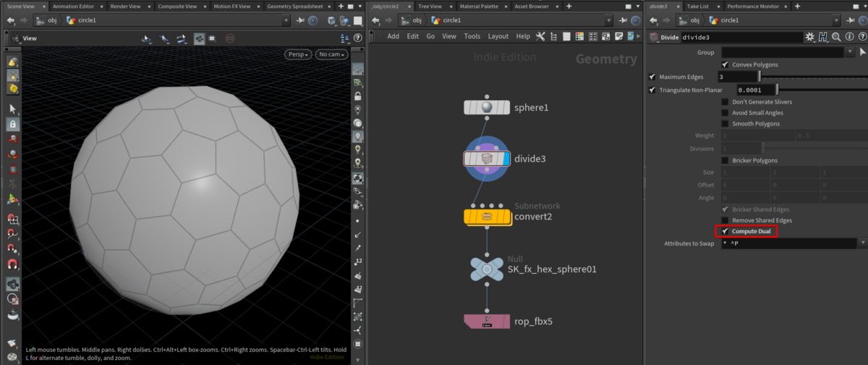Click the rop_fbx5 output node
The width and height of the screenshot is (868, 365).
click(x=487, y=320)
